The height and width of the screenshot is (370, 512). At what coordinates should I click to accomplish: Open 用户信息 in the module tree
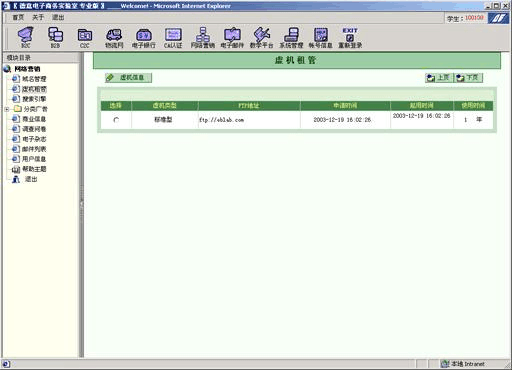pyautogui.click(x=34, y=159)
